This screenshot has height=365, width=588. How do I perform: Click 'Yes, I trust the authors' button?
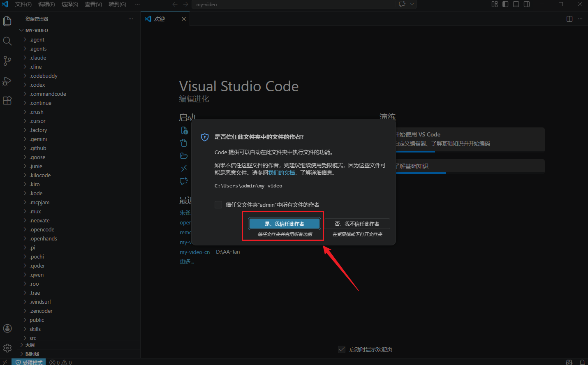[284, 224]
